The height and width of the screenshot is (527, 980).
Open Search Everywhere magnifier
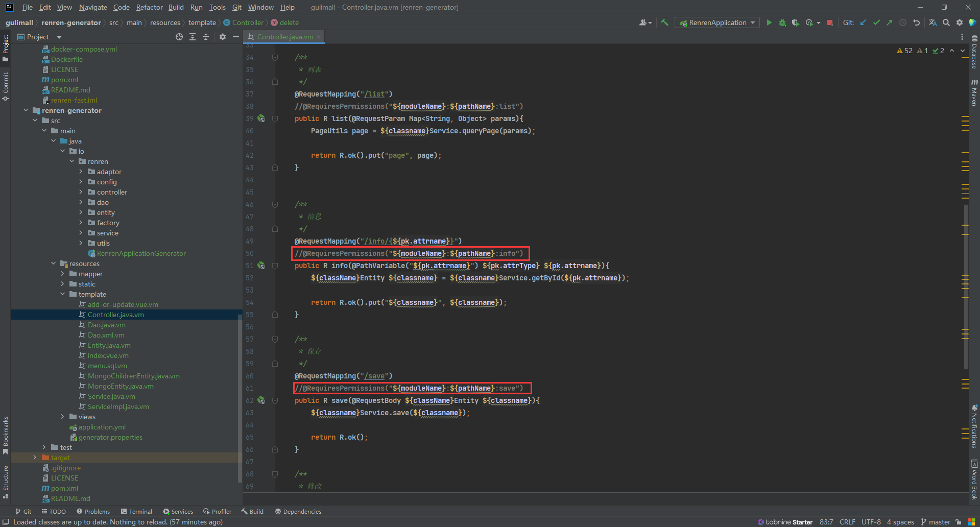click(946, 22)
